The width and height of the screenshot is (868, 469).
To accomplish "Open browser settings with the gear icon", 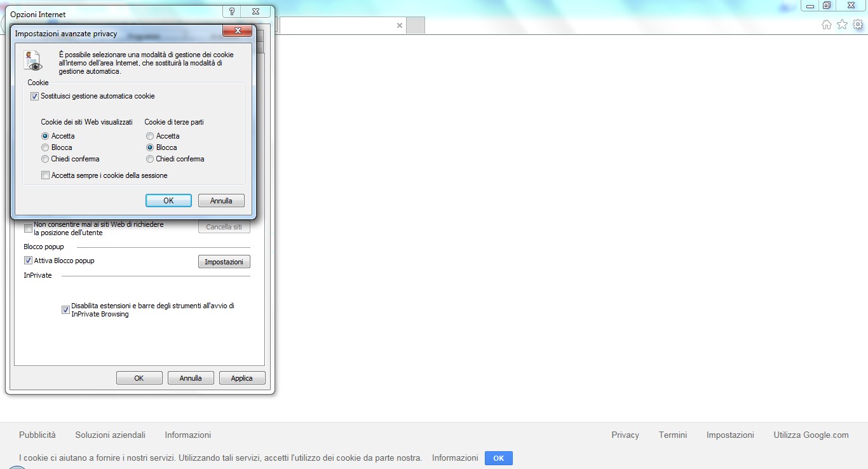I will 857,24.
